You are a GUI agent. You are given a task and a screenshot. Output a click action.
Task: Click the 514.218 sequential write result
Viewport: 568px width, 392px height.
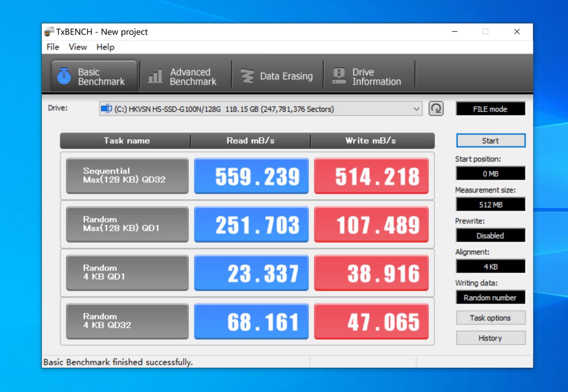point(372,176)
